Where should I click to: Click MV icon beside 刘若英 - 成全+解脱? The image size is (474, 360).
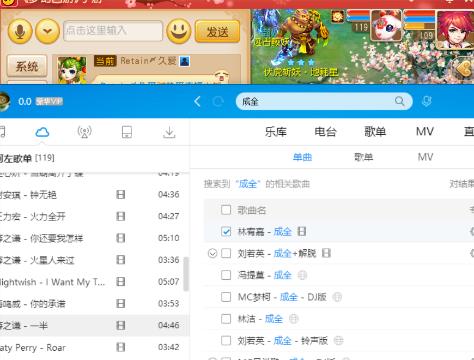pos(326,253)
